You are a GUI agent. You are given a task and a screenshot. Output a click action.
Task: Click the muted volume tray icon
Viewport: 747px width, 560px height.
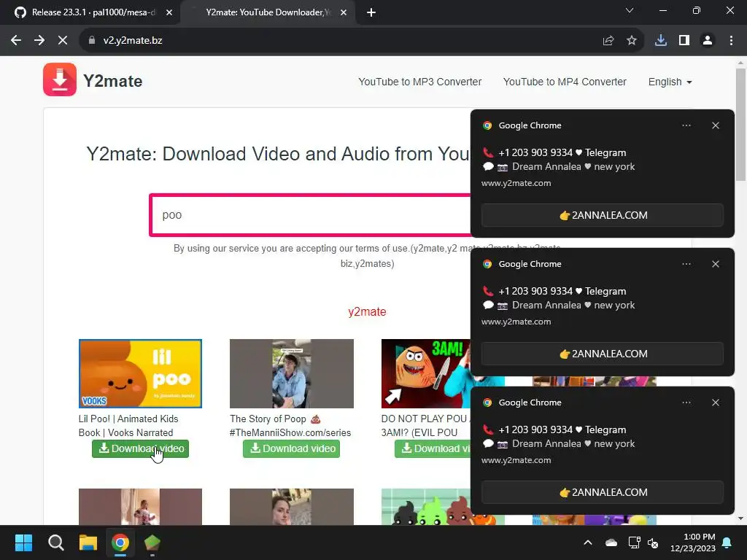click(x=653, y=542)
